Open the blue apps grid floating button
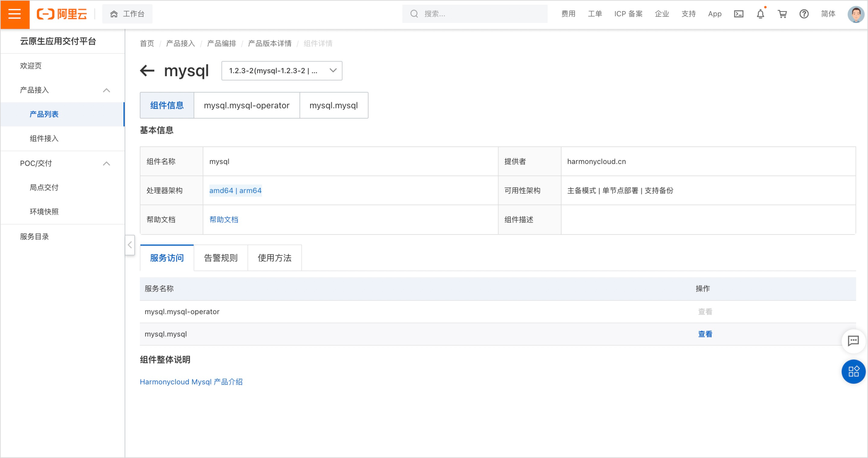The width and height of the screenshot is (868, 458). (853, 372)
